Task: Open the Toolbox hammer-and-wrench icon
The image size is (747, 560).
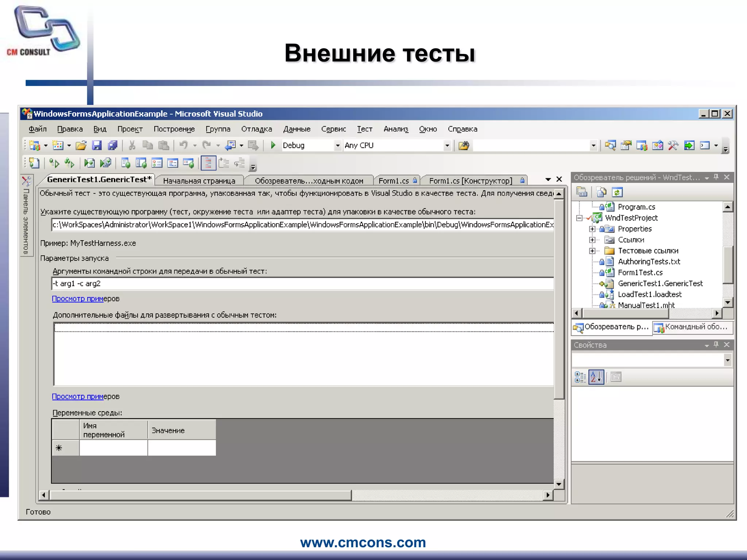Action: point(673,145)
